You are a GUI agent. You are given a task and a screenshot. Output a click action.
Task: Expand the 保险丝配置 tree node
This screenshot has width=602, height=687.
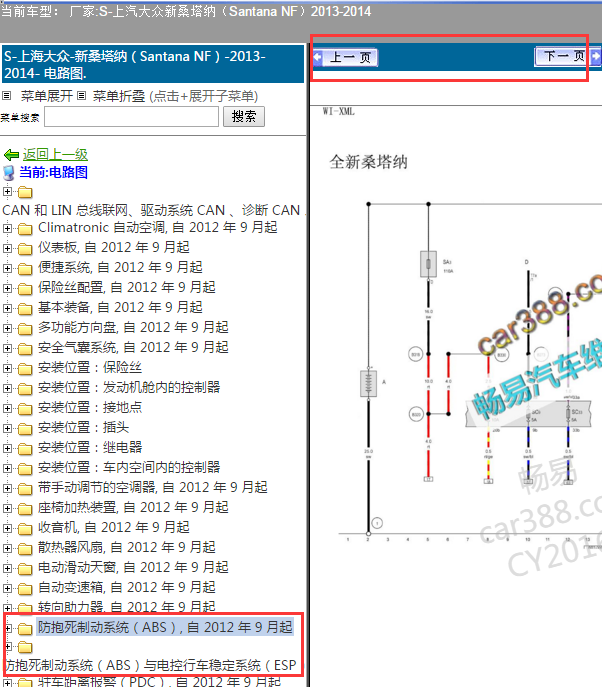(x=7, y=288)
